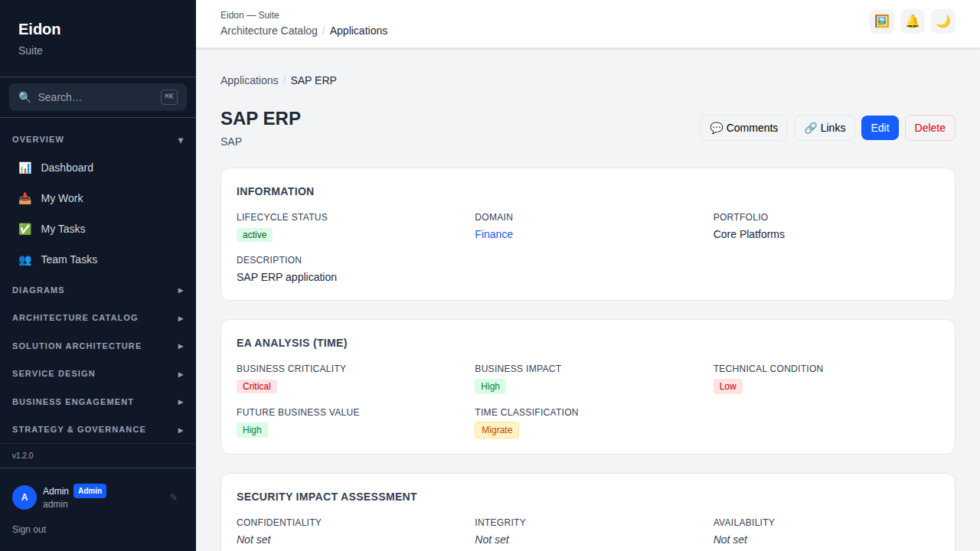Click the image icon in top bar
Image resolution: width=980 pixels, height=551 pixels.
[882, 21]
